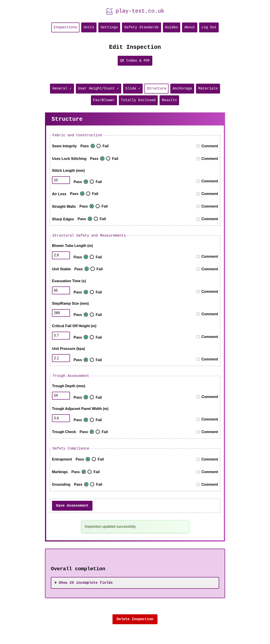The height and width of the screenshot is (644, 270).
Task: Mark Straight Walls as Fail
Action: [98, 206]
